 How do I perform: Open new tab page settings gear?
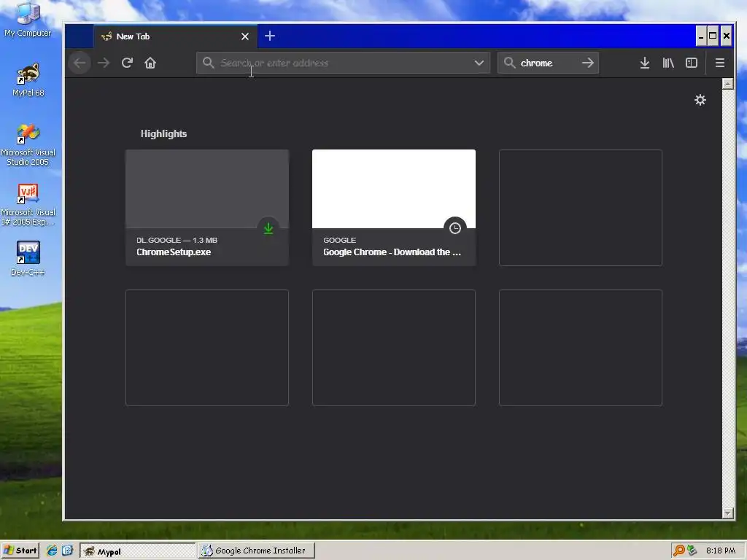(x=700, y=100)
